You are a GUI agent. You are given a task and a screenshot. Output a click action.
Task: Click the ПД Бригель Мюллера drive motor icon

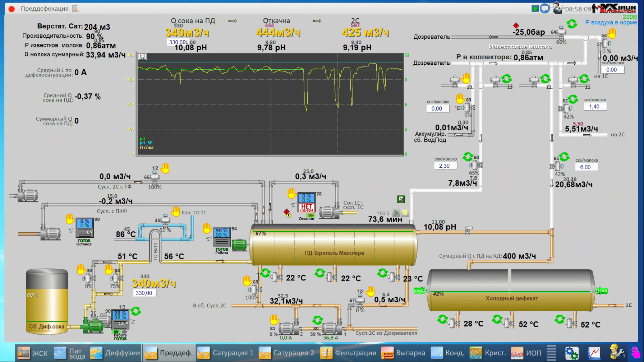239,245
